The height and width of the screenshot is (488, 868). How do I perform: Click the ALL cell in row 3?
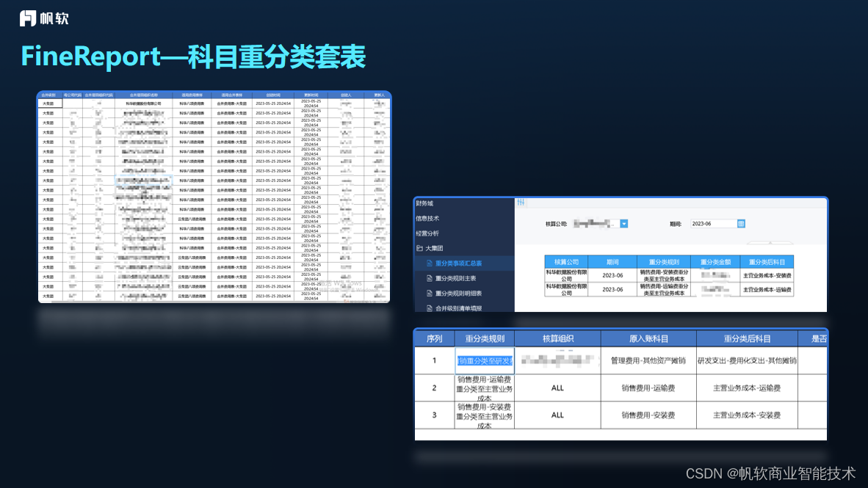point(557,415)
